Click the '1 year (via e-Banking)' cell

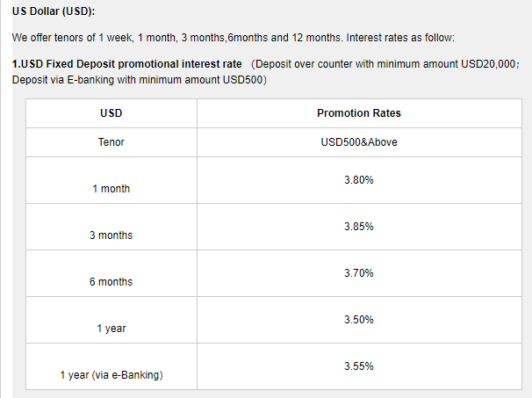pos(111,375)
